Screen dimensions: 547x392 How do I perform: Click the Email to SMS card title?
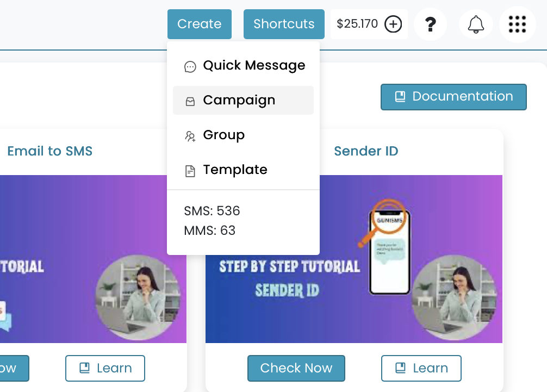[50, 151]
